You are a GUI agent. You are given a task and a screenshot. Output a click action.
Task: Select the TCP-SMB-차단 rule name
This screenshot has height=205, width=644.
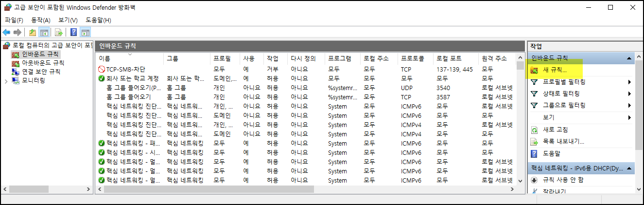click(x=125, y=70)
